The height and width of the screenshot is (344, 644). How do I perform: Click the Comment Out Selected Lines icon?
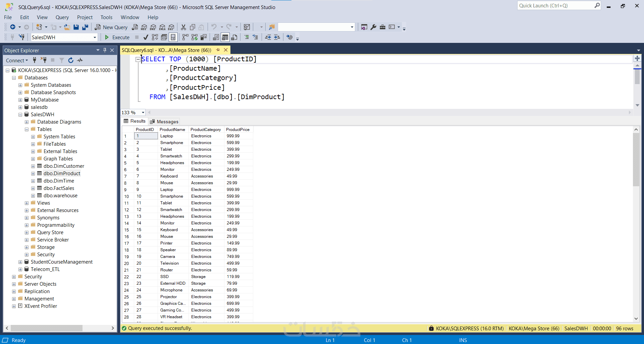(x=247, y=37)
